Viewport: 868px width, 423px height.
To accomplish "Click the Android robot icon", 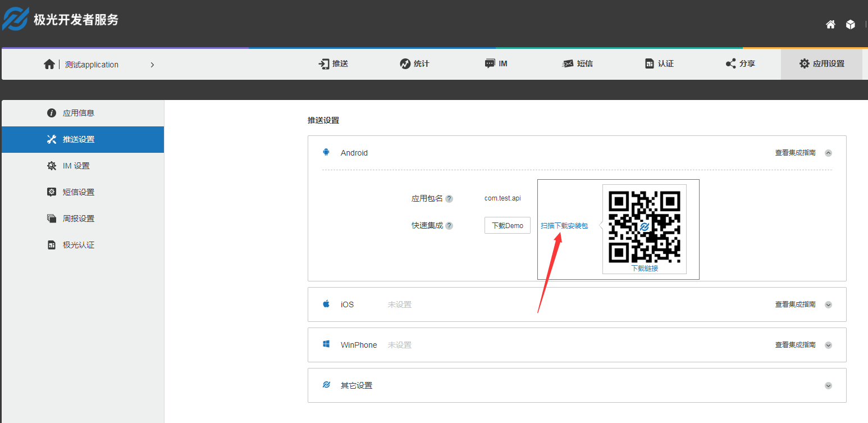I will point(326,152).
